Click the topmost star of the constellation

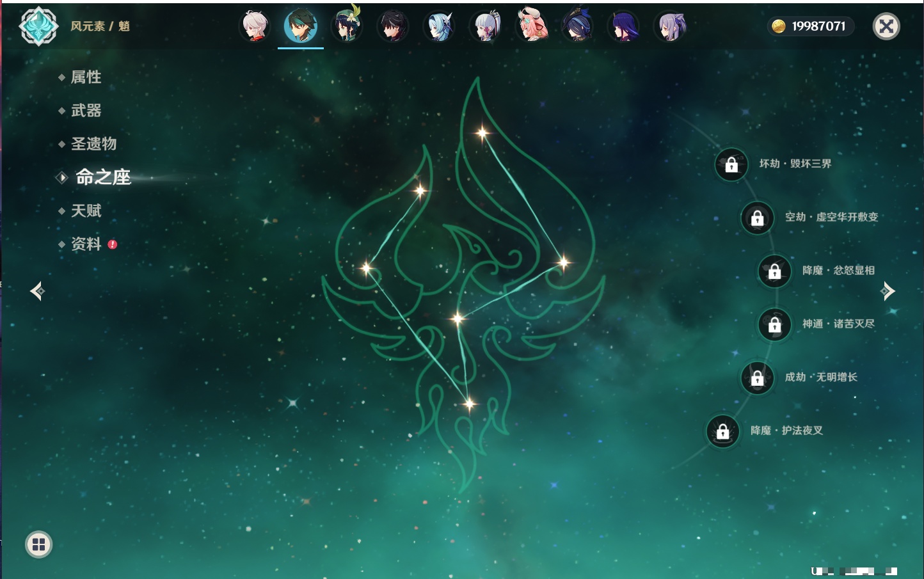point(482,133)
